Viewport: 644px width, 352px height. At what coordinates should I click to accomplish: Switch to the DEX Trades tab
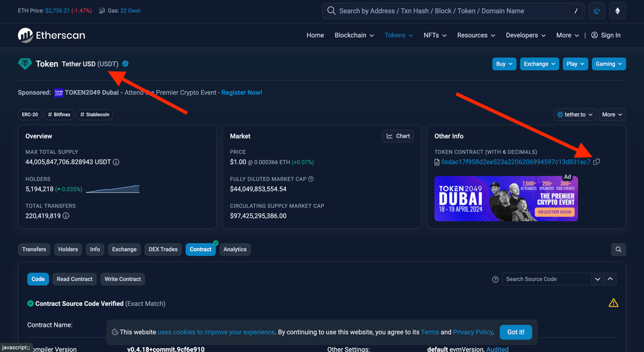pyautogui.click(x=163, y=249)
